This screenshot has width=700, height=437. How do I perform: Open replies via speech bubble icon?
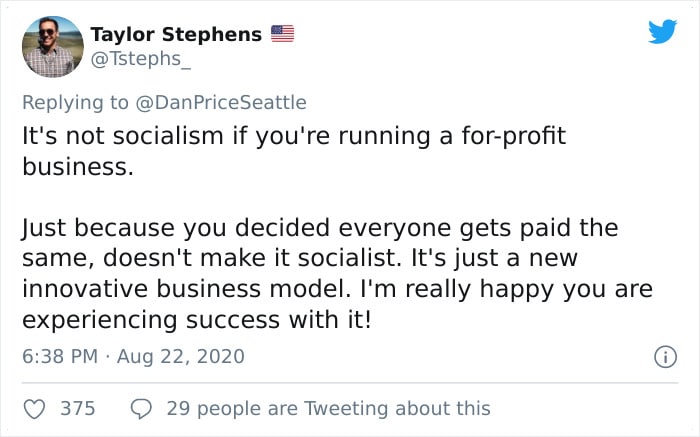(141, 408)
